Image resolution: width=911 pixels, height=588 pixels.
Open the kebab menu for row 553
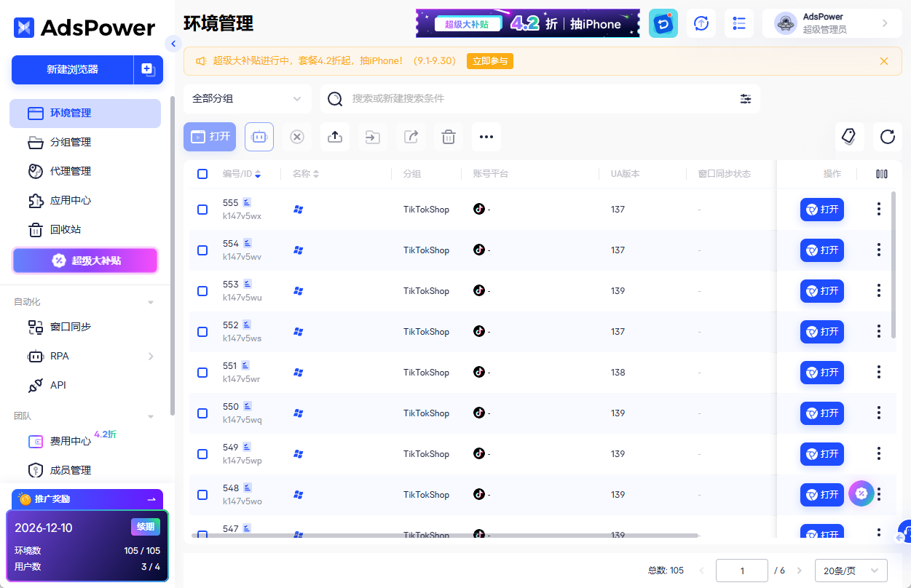879,291
